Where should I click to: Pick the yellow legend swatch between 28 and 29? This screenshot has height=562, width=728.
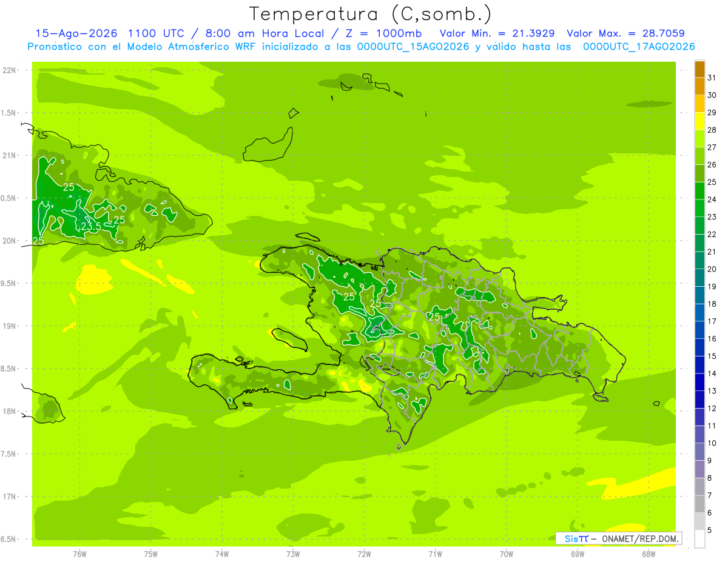click(699, 121)
